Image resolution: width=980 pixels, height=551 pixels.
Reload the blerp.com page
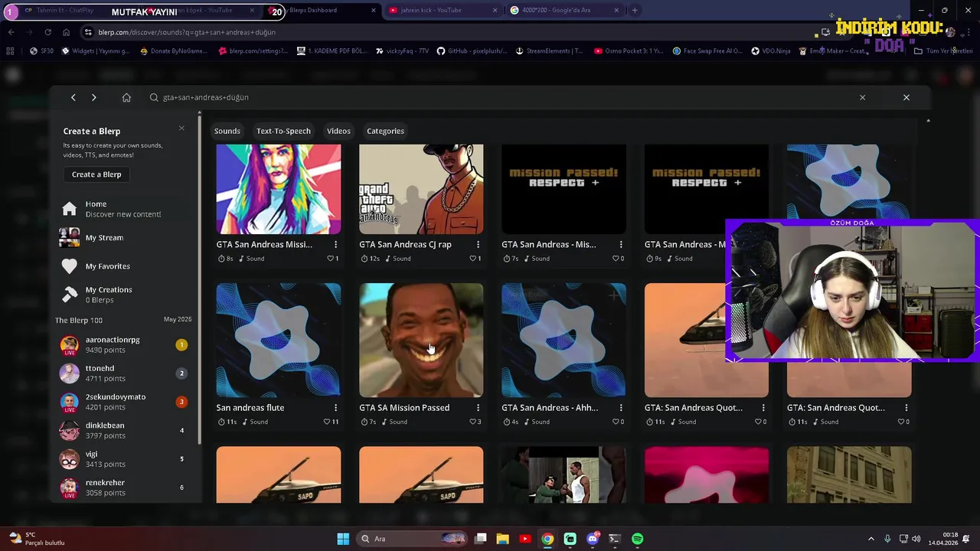(47, 32)
